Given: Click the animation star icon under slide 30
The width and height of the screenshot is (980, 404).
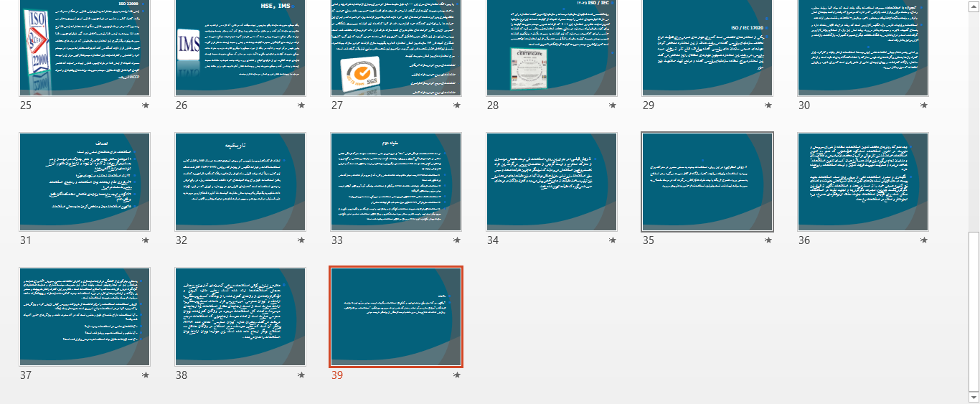Looking at the screenshot, I should pyautogui.click(x=924, y=105).
